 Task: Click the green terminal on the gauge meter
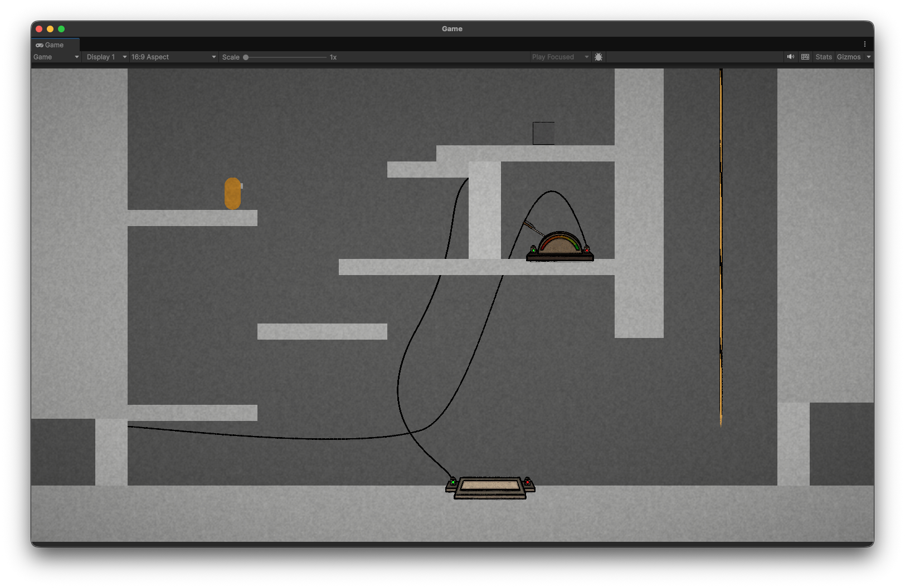pos(533,250)
